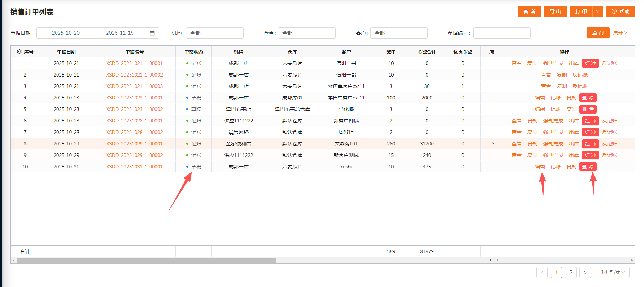The image size is (644, 287).
Task: Click 反记账 for order XSDD-20251029-1-00002
Action: [610, 155]
